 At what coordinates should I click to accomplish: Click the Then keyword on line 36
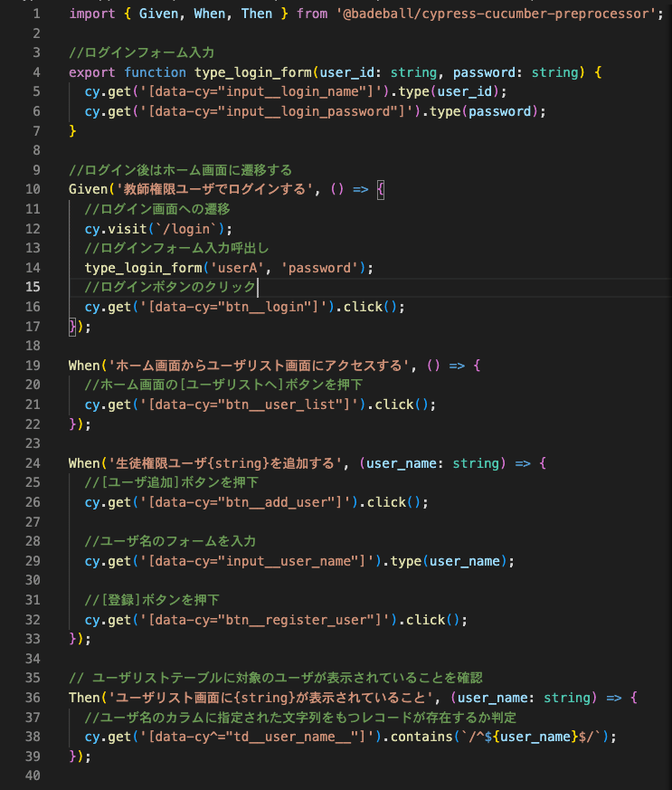click(x=84, y=698)
